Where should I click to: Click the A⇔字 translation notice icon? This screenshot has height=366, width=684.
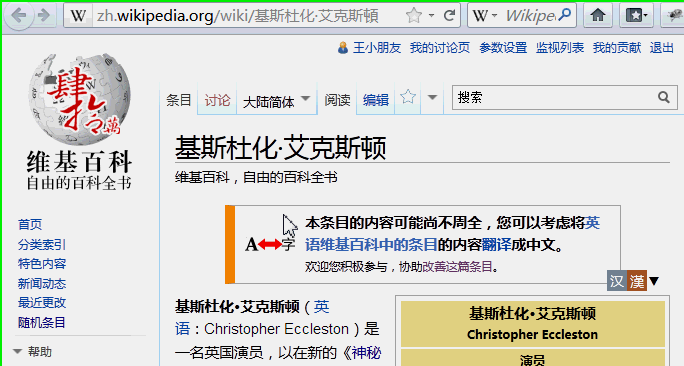[x=270, y=244]
